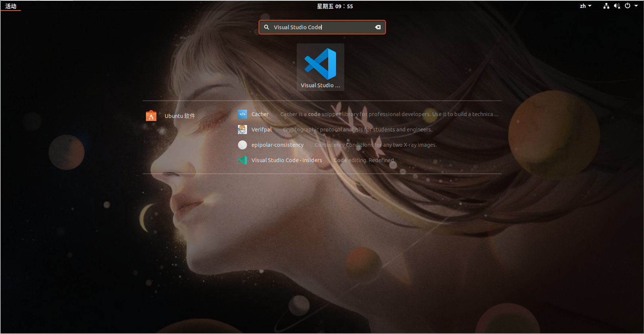Select the epipolar-consistency result title
The width and height of the screenshot is (644, 334).
coord(278,145)
